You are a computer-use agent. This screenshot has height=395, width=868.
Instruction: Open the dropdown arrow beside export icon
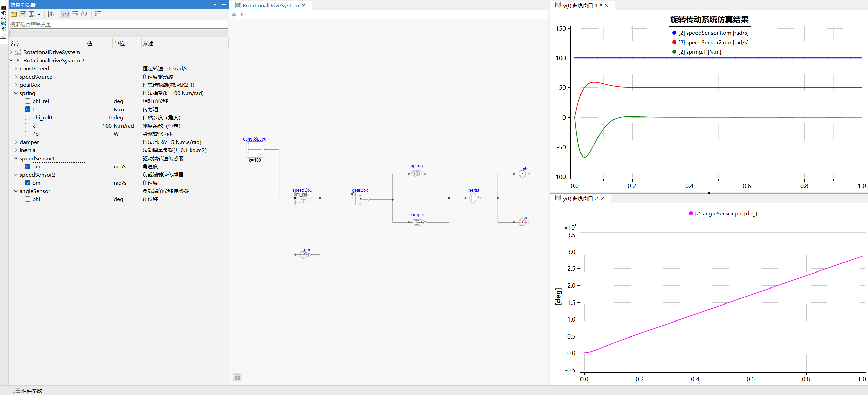coord(39,14)
